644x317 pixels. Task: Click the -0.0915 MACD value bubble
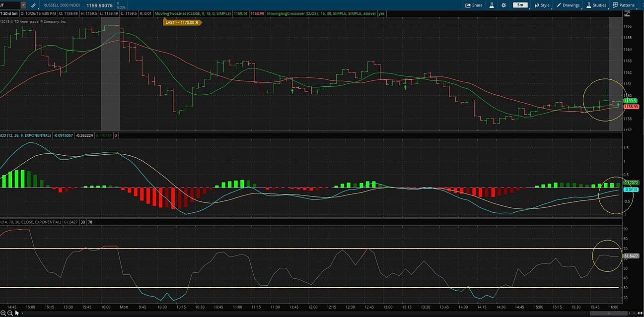631,190
